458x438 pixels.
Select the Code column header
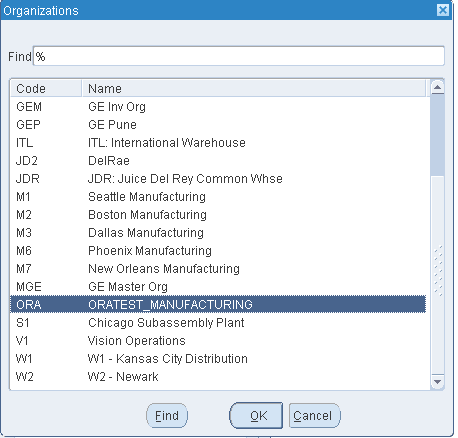[46, 88]
